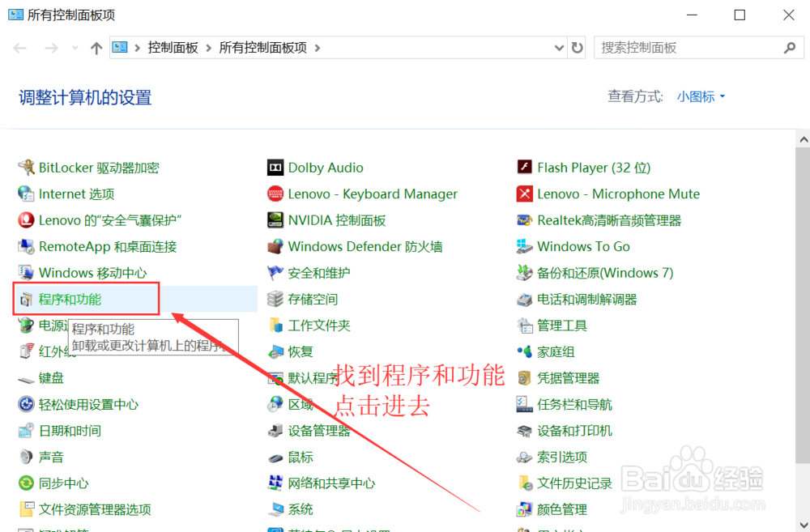Open Realtek高清晰音频管理器
The width and height of the screenshot is (810, 532).
[x=609, y=219]
